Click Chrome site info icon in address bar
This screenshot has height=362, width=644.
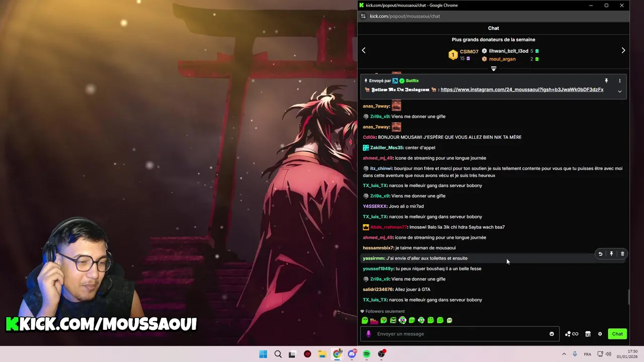coord(363,16)
